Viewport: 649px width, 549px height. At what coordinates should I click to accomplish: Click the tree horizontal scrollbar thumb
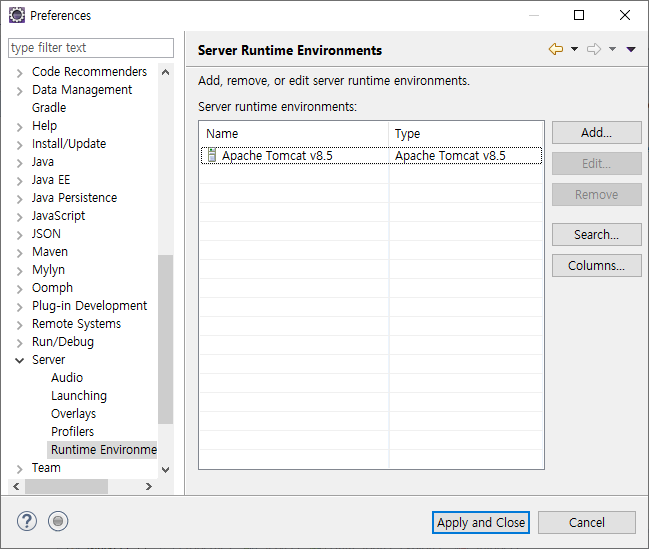pyautogui.click(x=67, y=486)
